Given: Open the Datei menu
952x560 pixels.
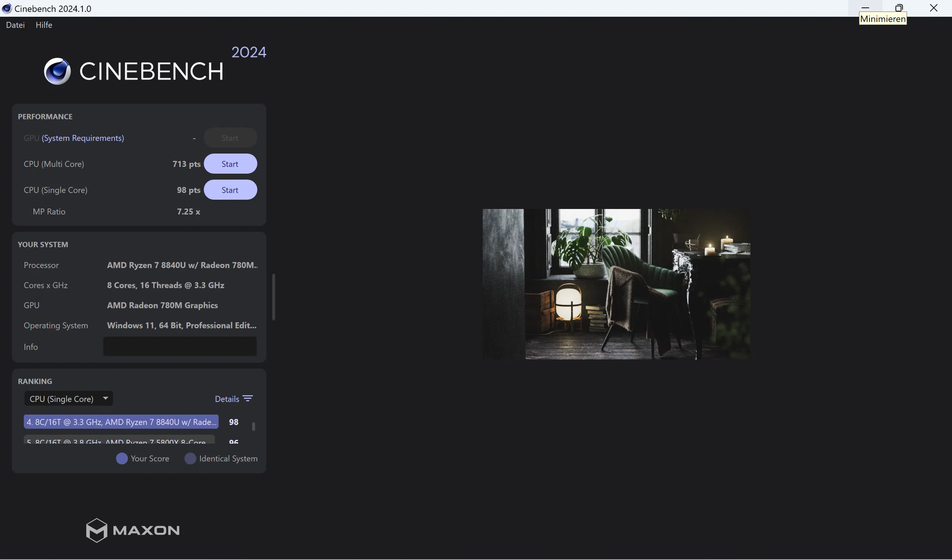Looking at the screenshot, I should [15, 25].
